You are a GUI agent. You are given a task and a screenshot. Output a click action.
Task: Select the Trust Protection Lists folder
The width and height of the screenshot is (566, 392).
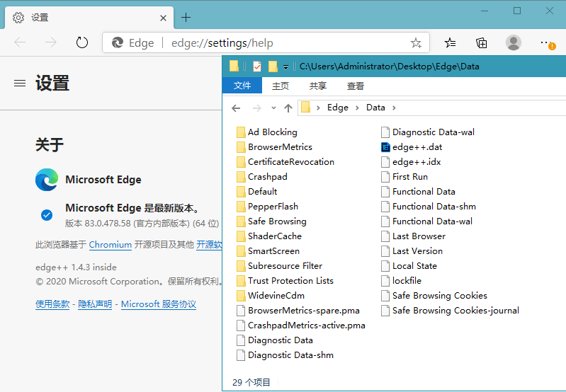point(285,281)
